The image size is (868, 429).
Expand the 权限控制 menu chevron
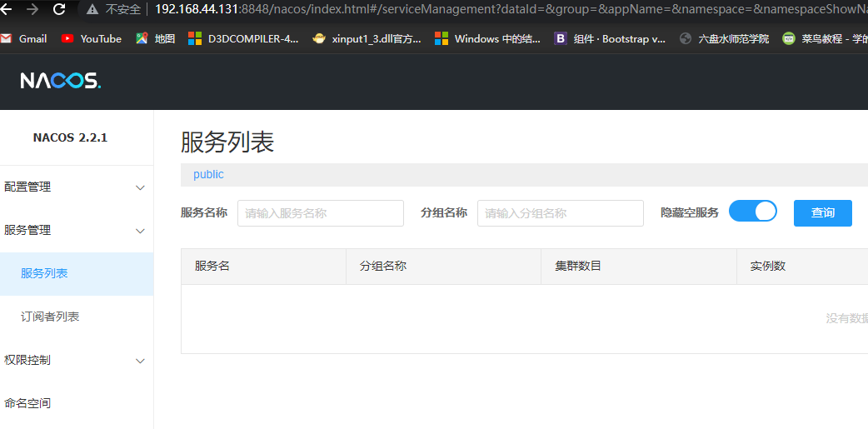pos(141,361)
